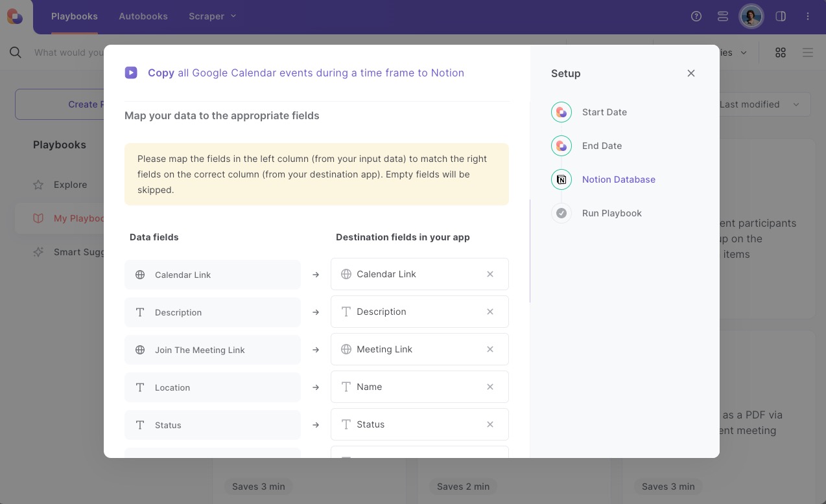Clear the Calendar Link destination field
This screenshot has width=826, height=504.
[490, 274]
